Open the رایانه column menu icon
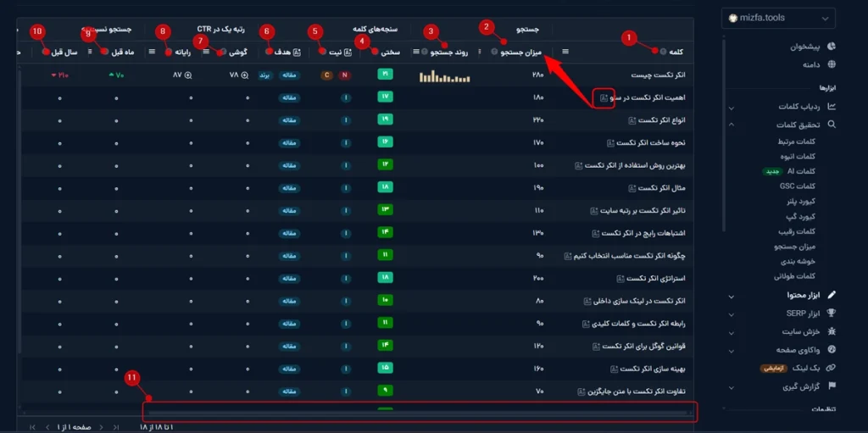 152,52
